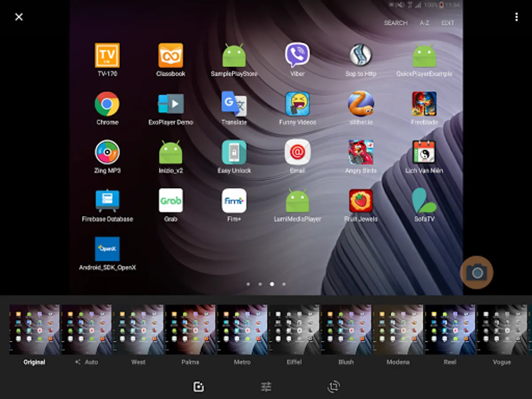Image resolution: width=532 pixels, height=399 pixels.
Task: Open the Firebase Database app
Action: (x=107, y=201)
